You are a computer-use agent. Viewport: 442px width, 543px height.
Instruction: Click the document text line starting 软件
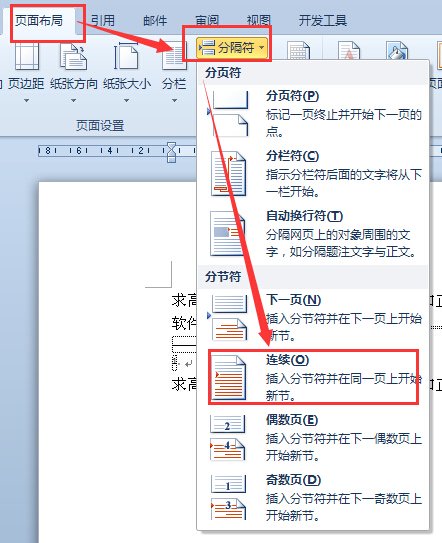[x=184, y=322]
